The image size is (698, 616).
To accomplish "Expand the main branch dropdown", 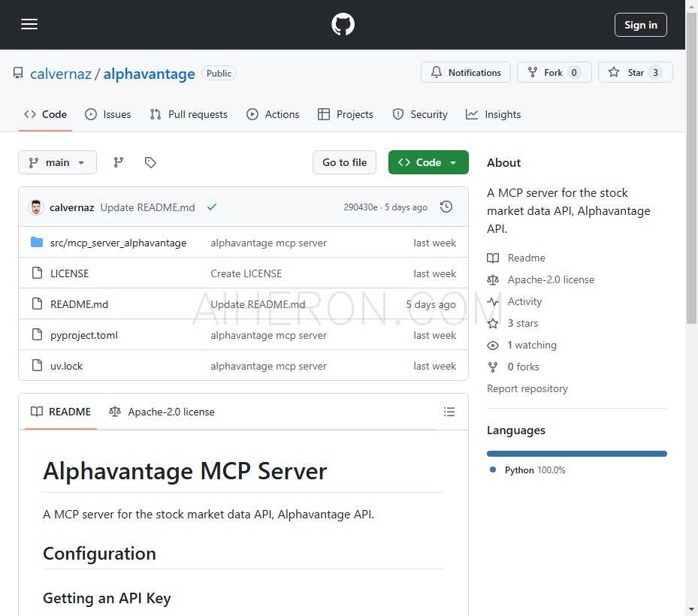I will 57,162.
